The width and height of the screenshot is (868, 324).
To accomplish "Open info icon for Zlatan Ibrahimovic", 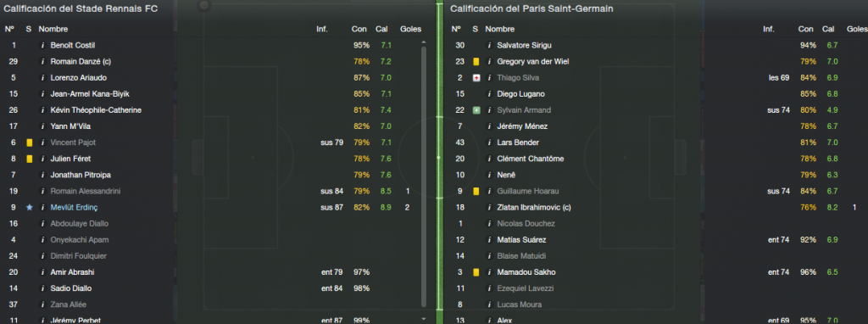I will (x=489, y=207).
